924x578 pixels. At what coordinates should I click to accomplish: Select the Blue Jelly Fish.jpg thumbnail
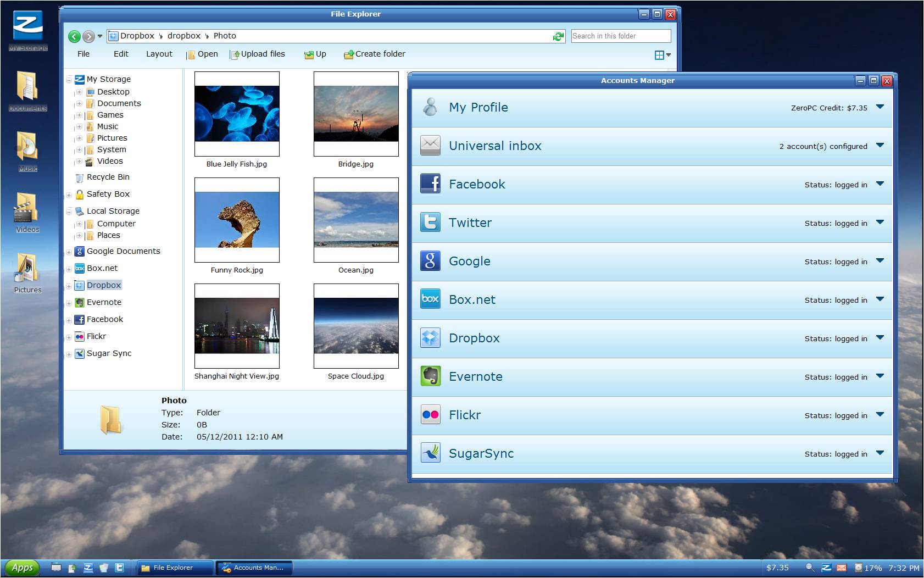237,114
